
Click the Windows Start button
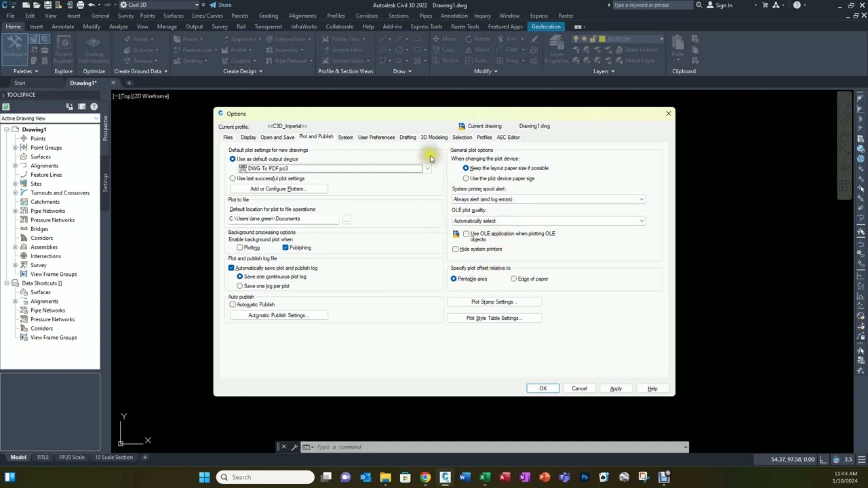pos(204,477)
